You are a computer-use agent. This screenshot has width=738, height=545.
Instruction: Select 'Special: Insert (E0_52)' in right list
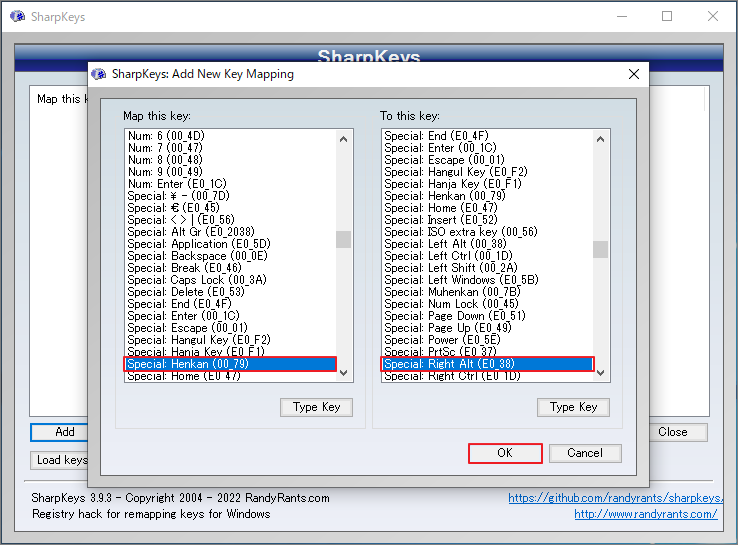pos(487,220)
